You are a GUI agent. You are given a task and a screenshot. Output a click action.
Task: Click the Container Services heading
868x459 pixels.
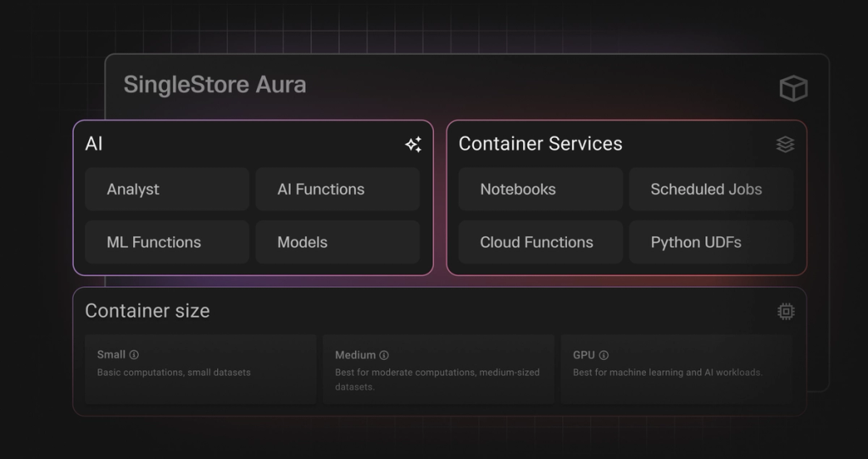tap(540, 144)
